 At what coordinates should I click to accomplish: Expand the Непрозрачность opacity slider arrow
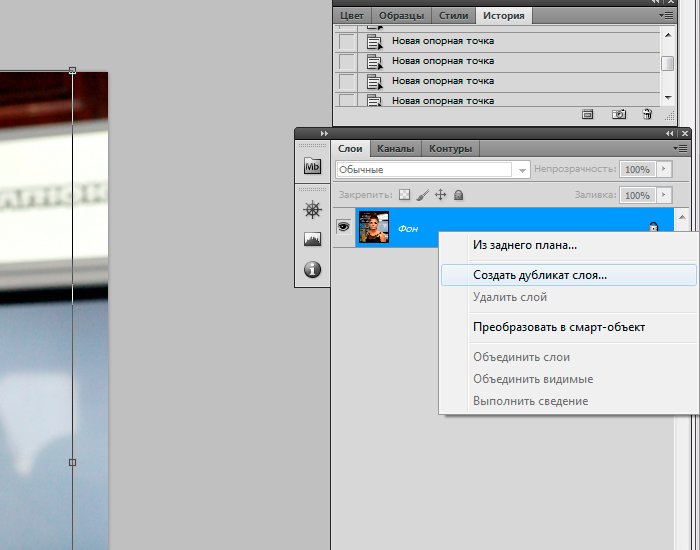pyautogui.click(x=662, y=170)
